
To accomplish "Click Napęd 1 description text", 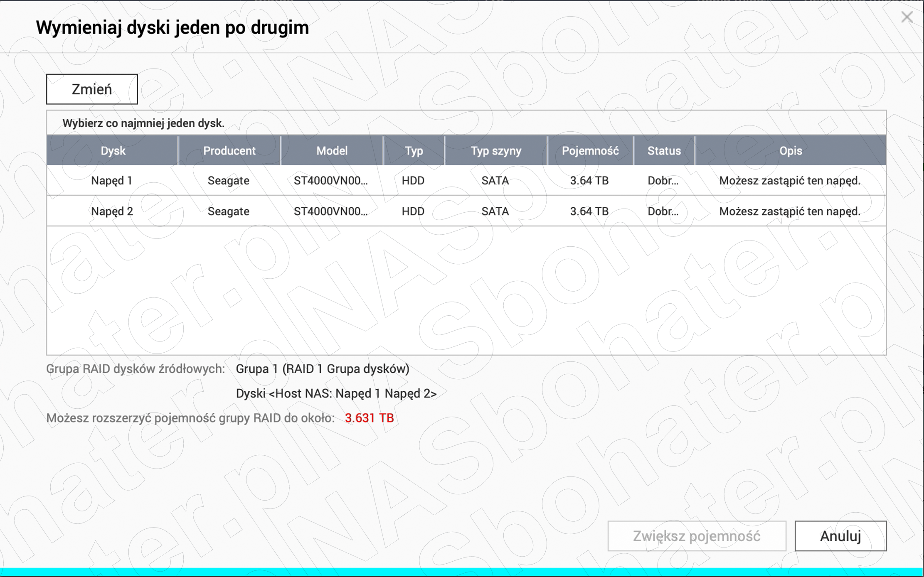I will (789, 181).
